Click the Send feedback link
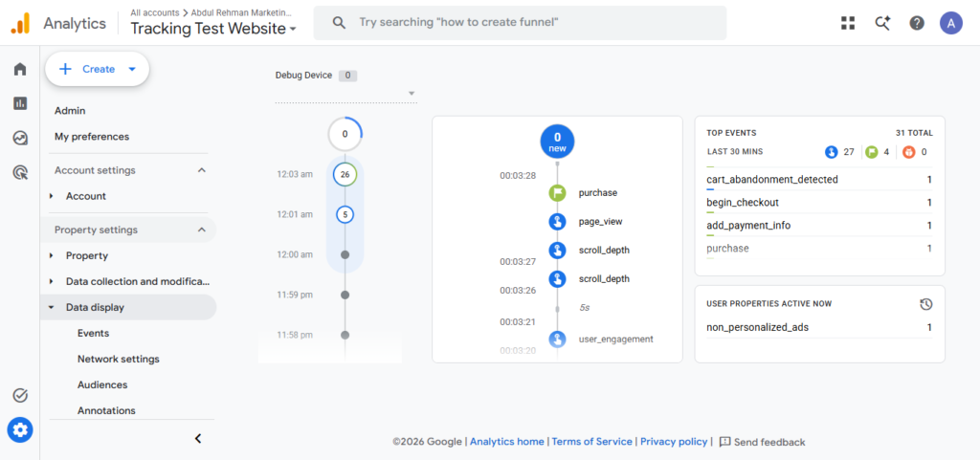Screen dimensions: 980x460 (763, 442)
